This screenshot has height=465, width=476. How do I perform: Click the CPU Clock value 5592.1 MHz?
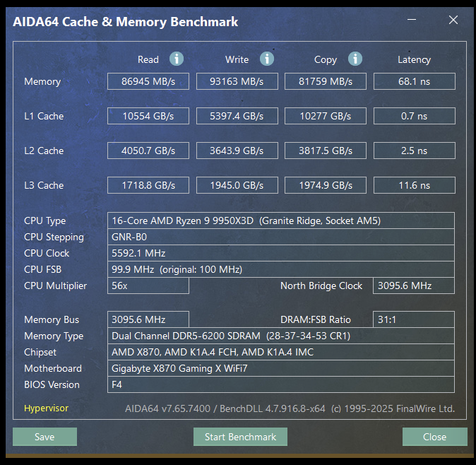[x=281, y=253]
